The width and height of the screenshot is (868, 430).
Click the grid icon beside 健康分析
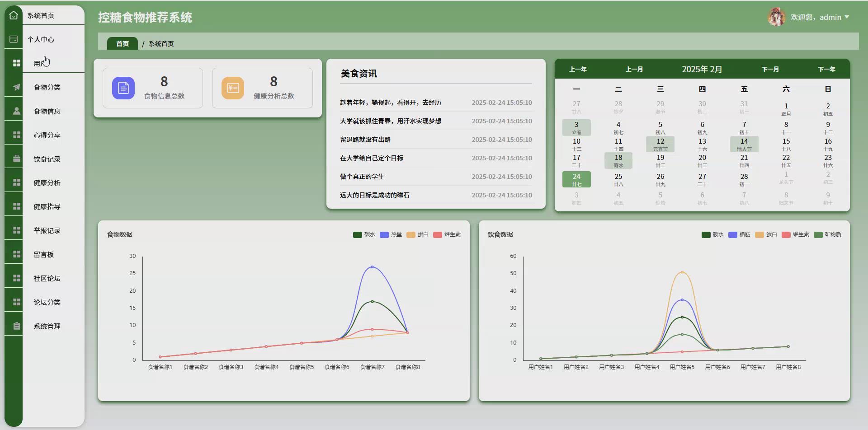pyautogui.click(x=17, y=182)
